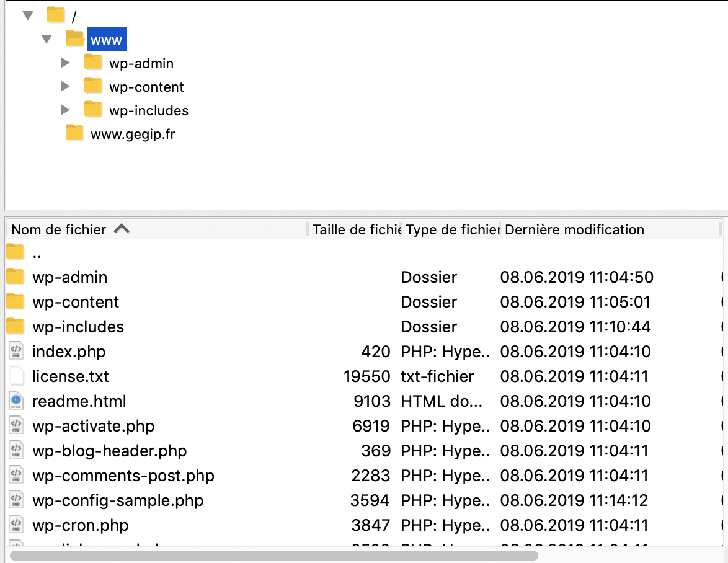Expand the wp-admin tree node
Screen dimensions: 728x563
(65, 63)
